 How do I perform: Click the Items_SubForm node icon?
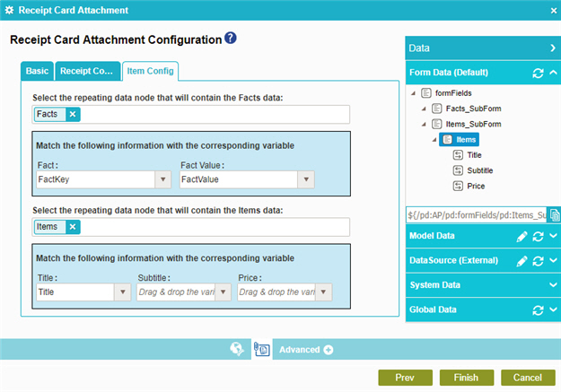[x=436, y=124]
